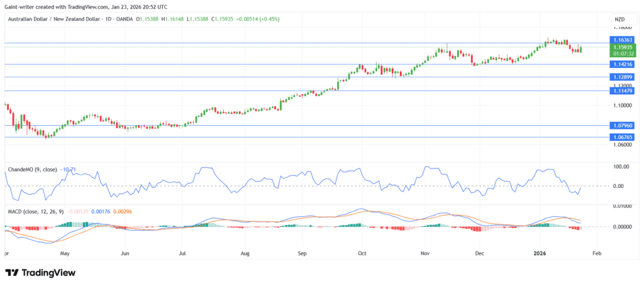Click the 1.06000 price axis tick
644x286 pixels.
pos(623,145)
